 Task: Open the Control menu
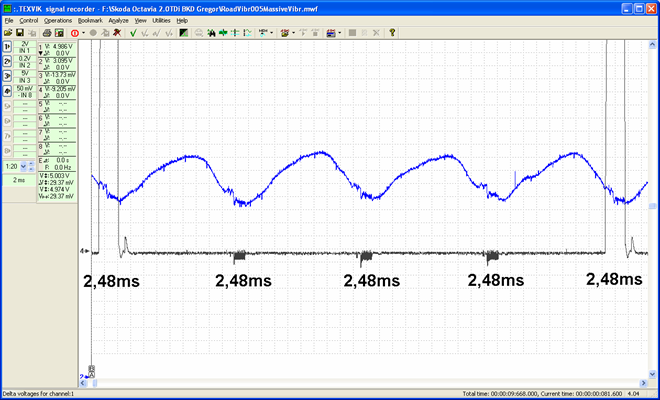click(29, 20)
